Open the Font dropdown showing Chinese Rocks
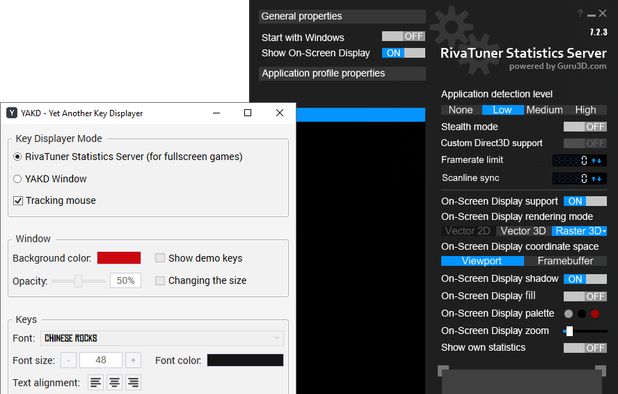Image resolution: width=618 pixels, height=394 pixels. [x=162, y=338]
